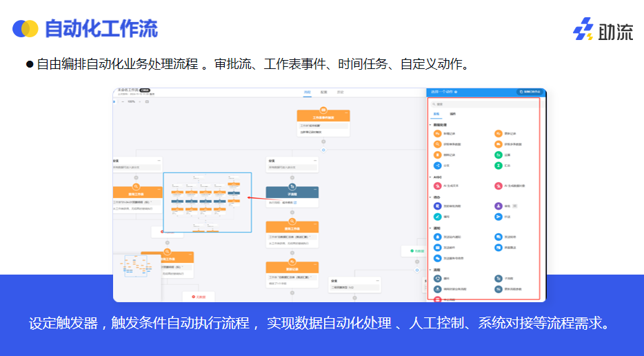Select the 更新记录 action icon

tap(498, 133)
